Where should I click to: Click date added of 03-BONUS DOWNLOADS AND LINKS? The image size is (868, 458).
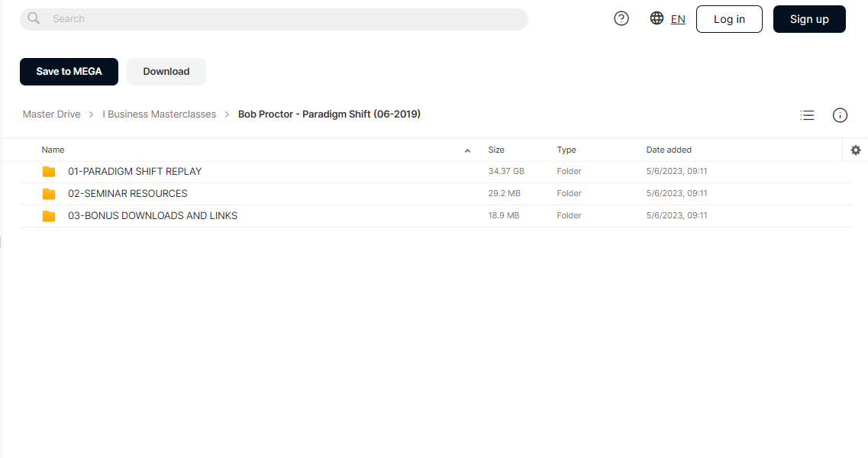[x=676, y=216]
